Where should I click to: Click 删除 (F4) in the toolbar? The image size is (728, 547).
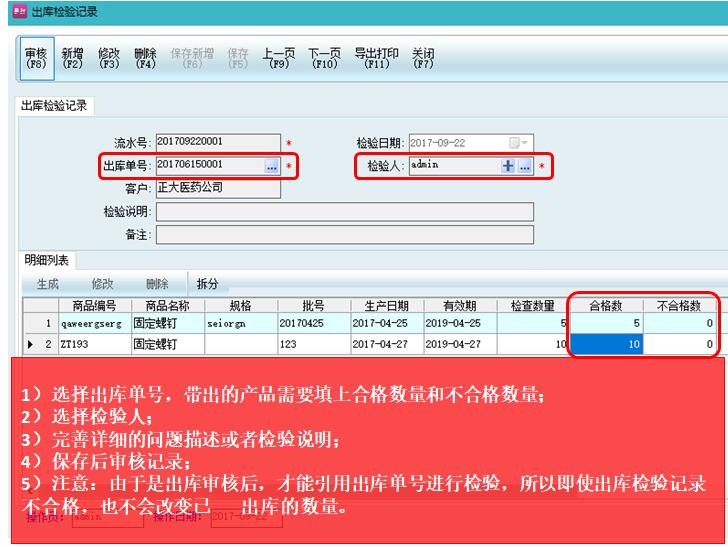pos(145,58)
